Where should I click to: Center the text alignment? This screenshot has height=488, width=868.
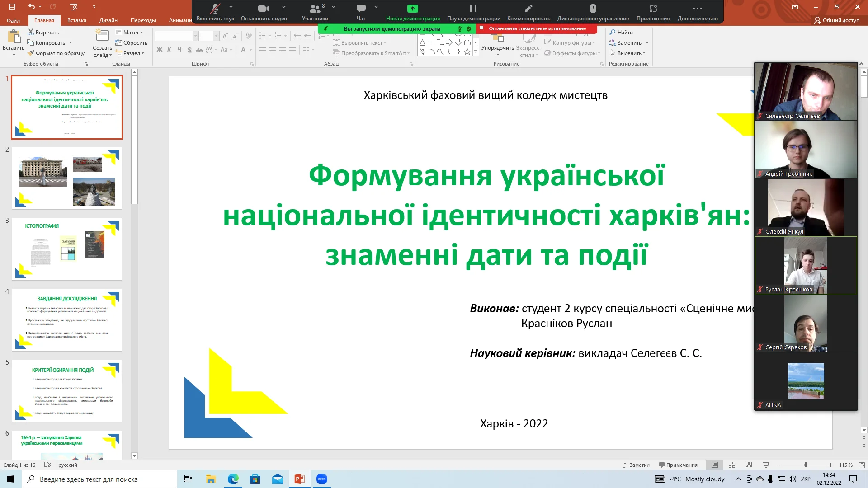pyautogui.click(x=273, y=50)
